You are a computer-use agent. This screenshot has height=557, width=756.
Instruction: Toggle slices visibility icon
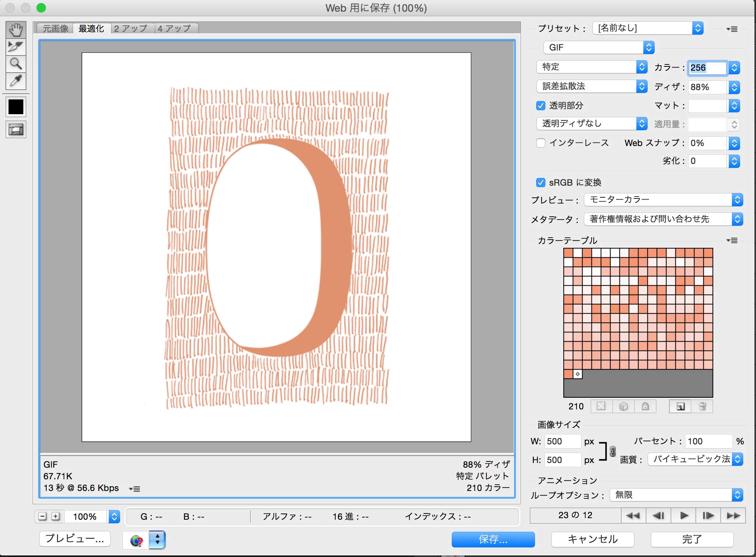click(x=16, y=130)
